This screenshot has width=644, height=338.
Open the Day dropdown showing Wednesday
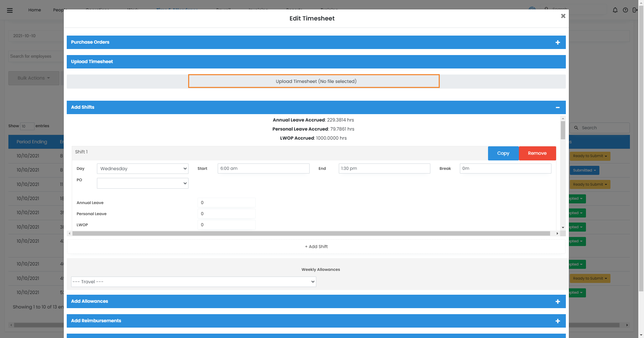coord(143,168)
